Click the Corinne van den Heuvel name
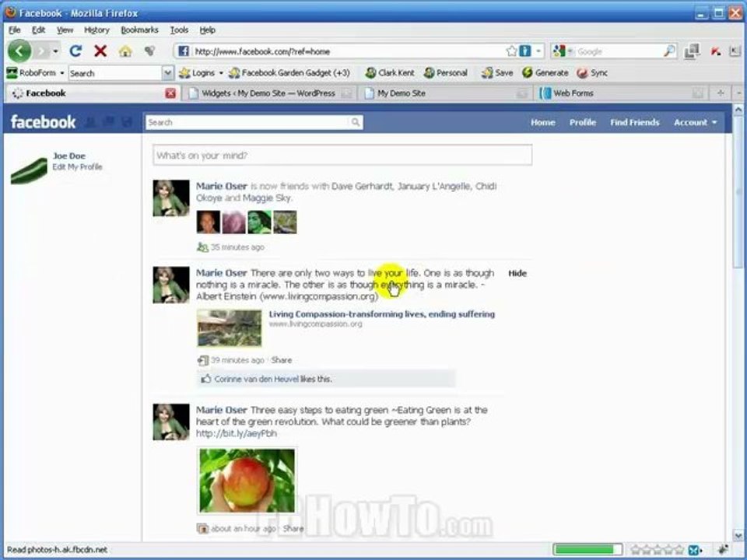Image resolution: width=747 pixels, height=560 pixels. pyautogui.click(x=256, y=379)
